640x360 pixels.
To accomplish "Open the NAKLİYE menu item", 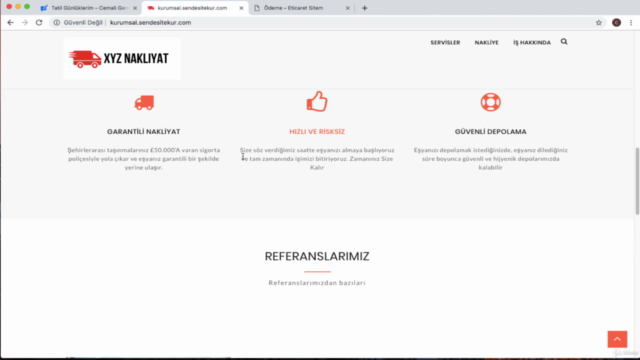I will (487, 42).
